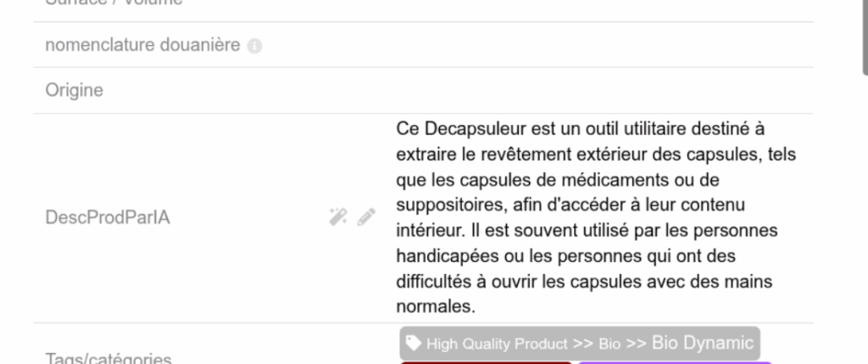Click the magic wand AI generation icon
Image resolution: width=868 pixels, height=364 pixels.
[338, 216]
